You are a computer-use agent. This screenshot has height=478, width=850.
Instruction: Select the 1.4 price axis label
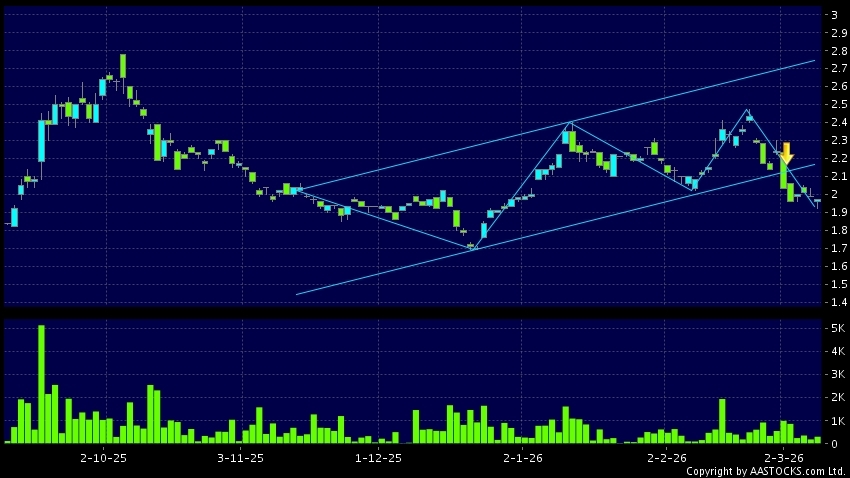833,302
